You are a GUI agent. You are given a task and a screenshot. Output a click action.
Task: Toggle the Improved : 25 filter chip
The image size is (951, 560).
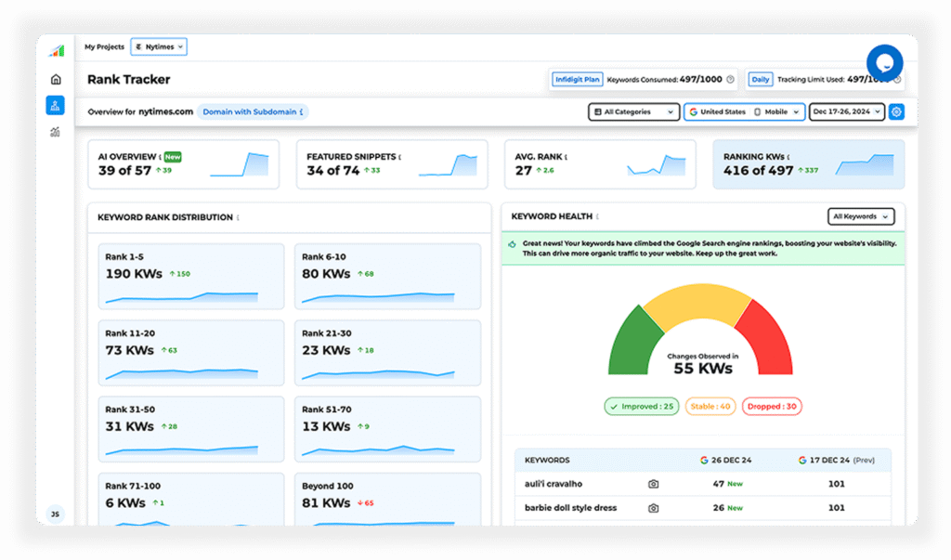click(642, 406)
